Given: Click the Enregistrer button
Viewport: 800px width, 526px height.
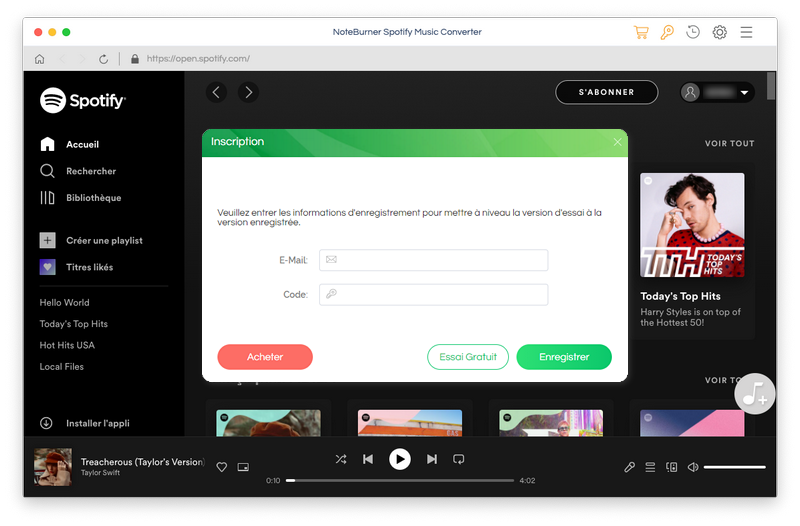Looking at the screenshot, I should pos(564,357).
